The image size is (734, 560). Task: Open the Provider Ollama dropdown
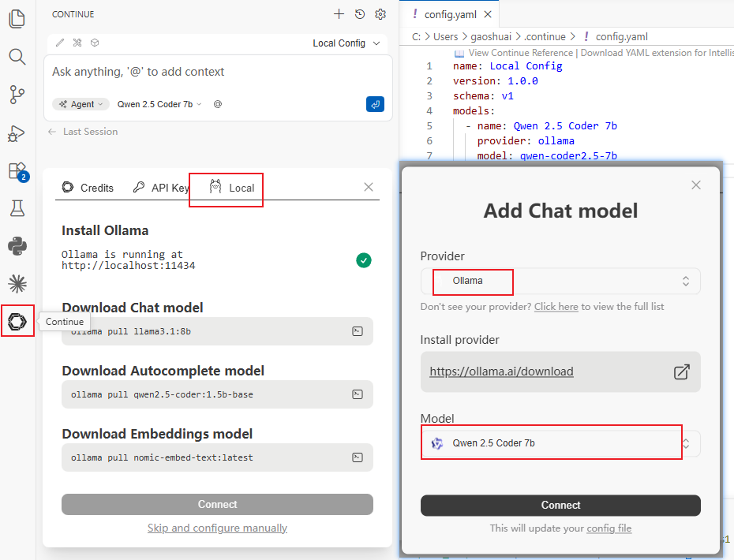point(560,281)
